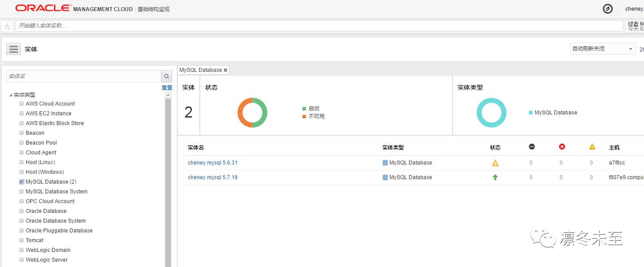Check the AWS EC2 Instance checkbox
The height and width of the screenshot is (267, 644).
click(x=21, y=114)
